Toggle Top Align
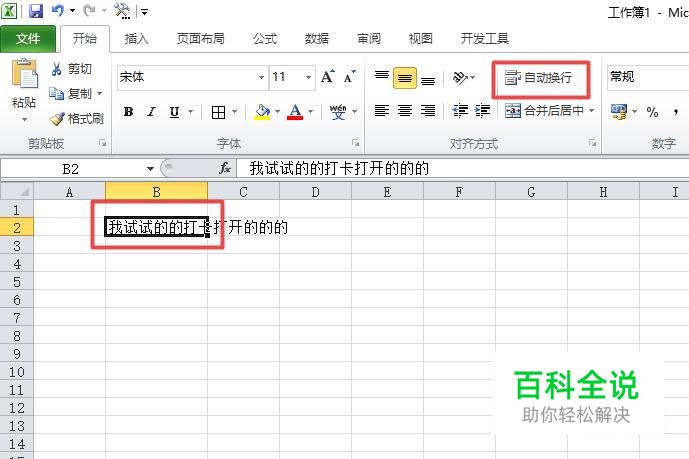This screenshot has width=689, height=459. 382,78
